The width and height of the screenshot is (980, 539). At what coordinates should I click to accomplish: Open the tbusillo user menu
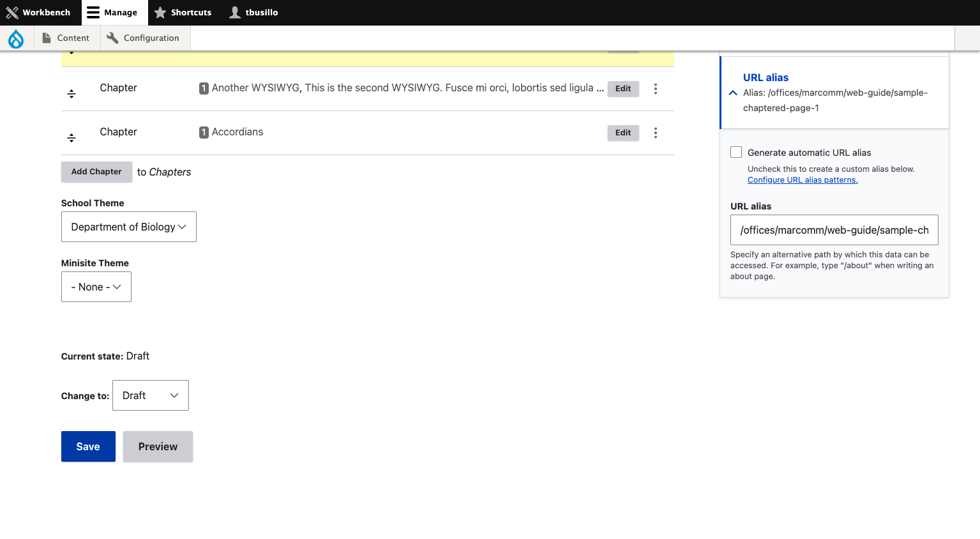[254, 13]
